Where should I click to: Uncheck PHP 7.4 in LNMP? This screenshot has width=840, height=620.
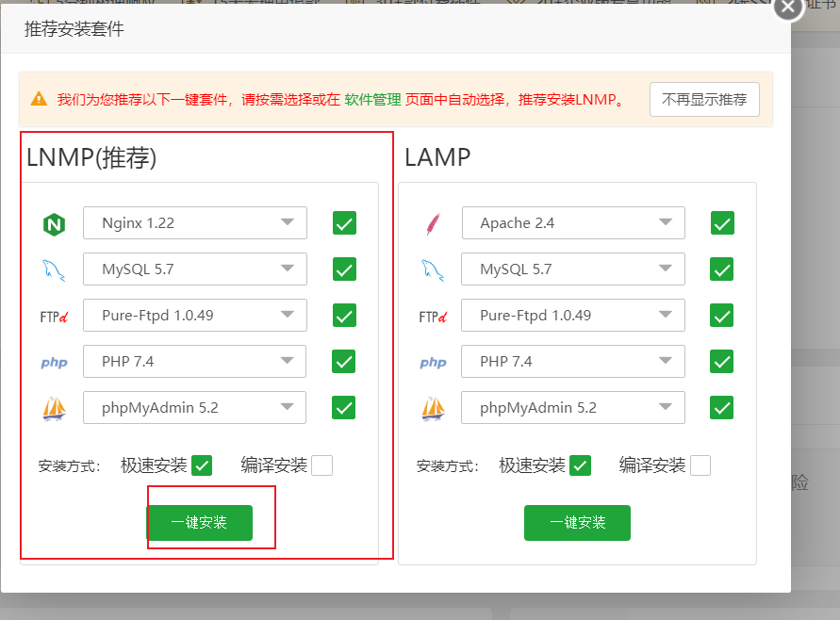point(344,362)
